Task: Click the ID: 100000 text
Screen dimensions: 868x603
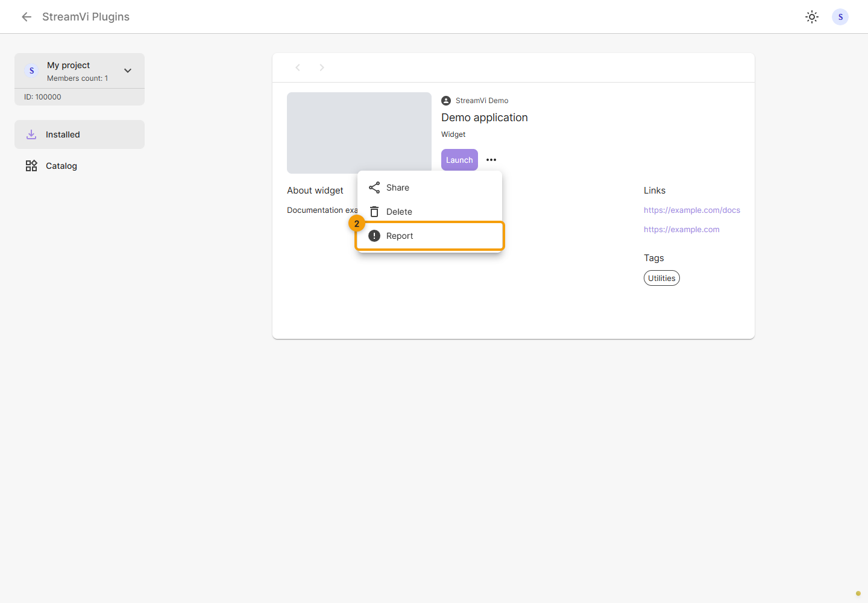Action: tap(43, 97)
